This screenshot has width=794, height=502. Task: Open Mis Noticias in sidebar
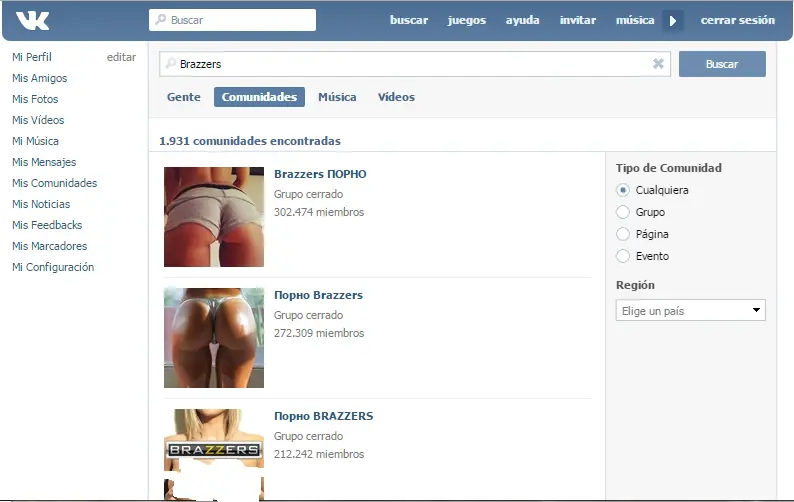41,204
